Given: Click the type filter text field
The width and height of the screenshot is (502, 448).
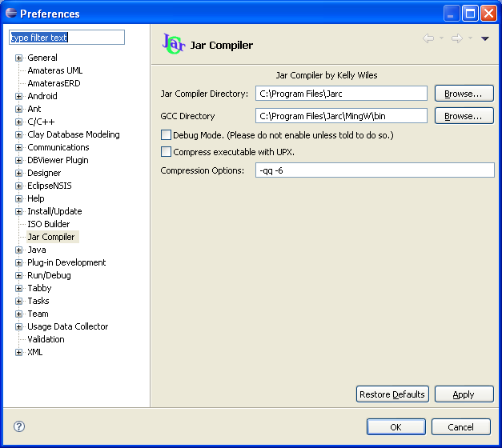Looking at the screenshot, I should (x=66, y=38).
